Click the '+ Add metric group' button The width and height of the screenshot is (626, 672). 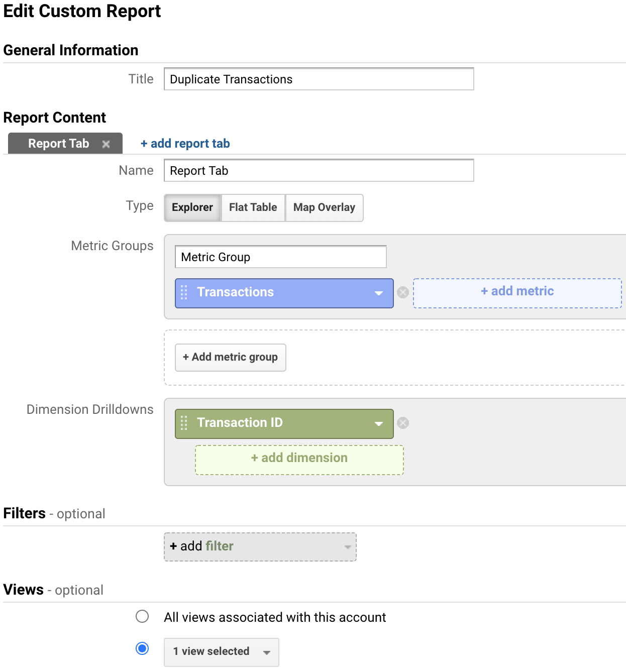click(231, 357)
